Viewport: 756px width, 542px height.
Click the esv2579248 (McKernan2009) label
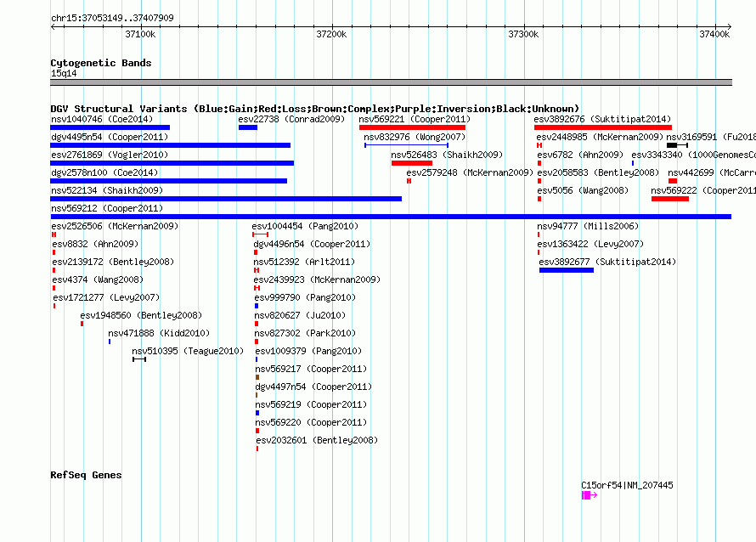point(470,172)
